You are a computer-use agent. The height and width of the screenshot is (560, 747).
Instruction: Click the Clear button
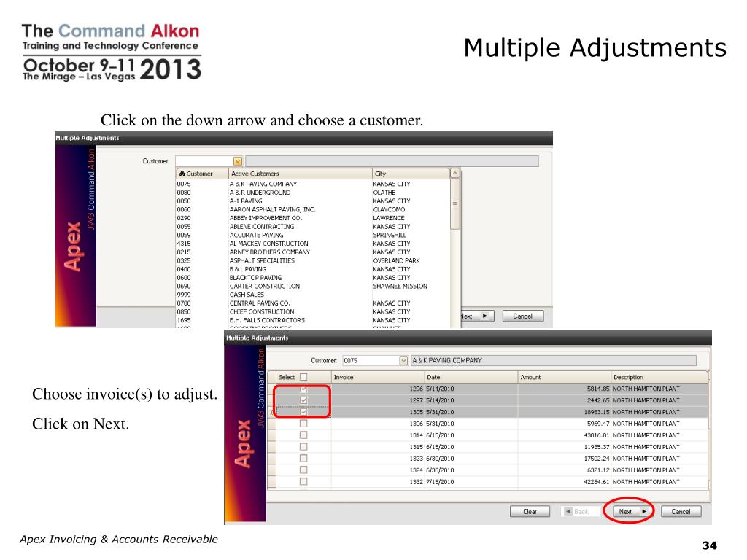[x=530, y=512]
